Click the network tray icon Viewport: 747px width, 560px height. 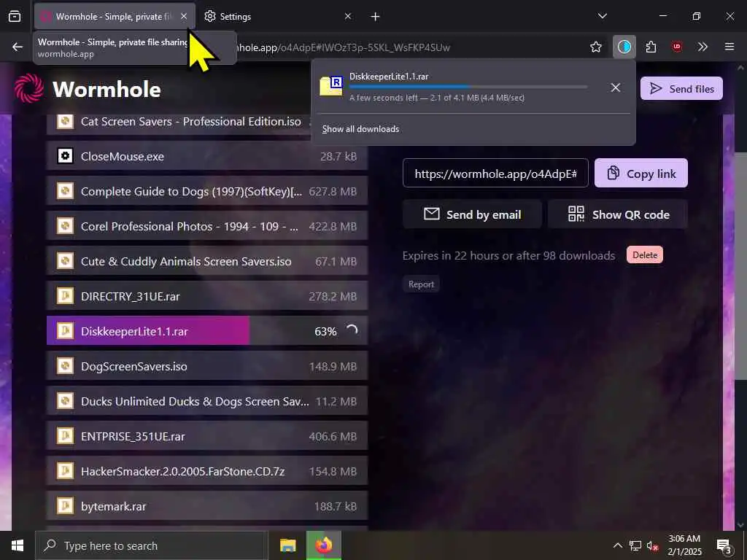635,545
